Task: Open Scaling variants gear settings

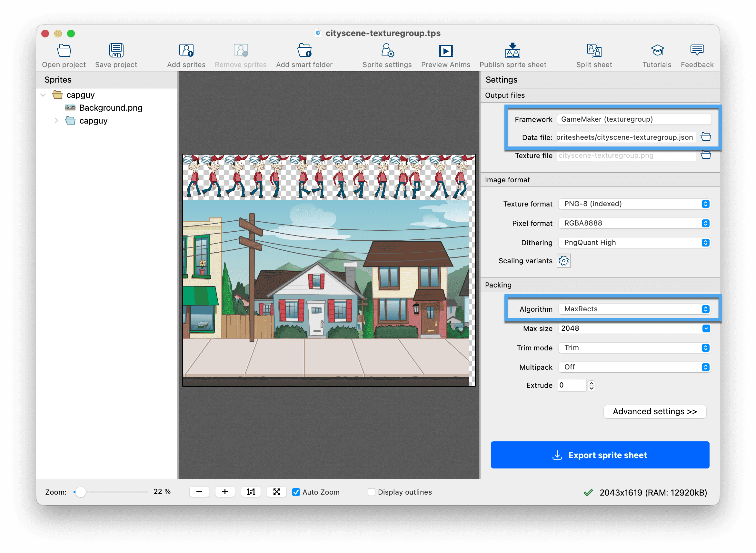Action: click(x=563, y=261)
